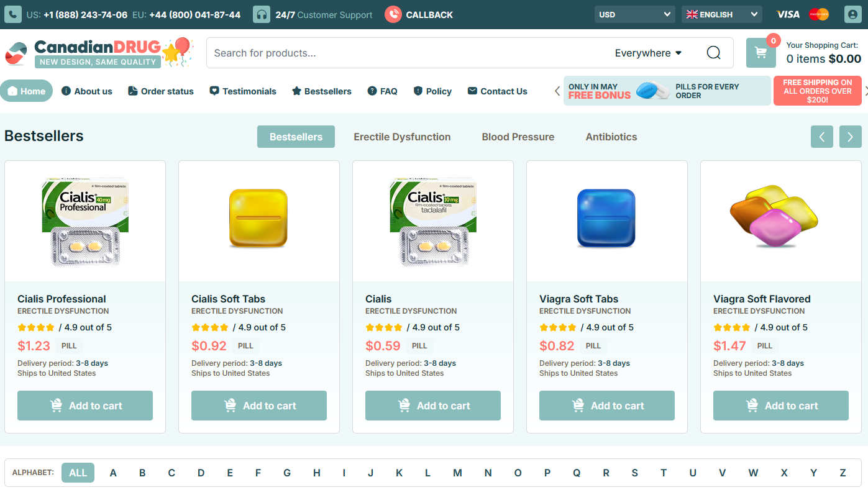Screen dimensions: 868x495
Task: Click the CanadianDrug logo
Action: coord(99,53)
